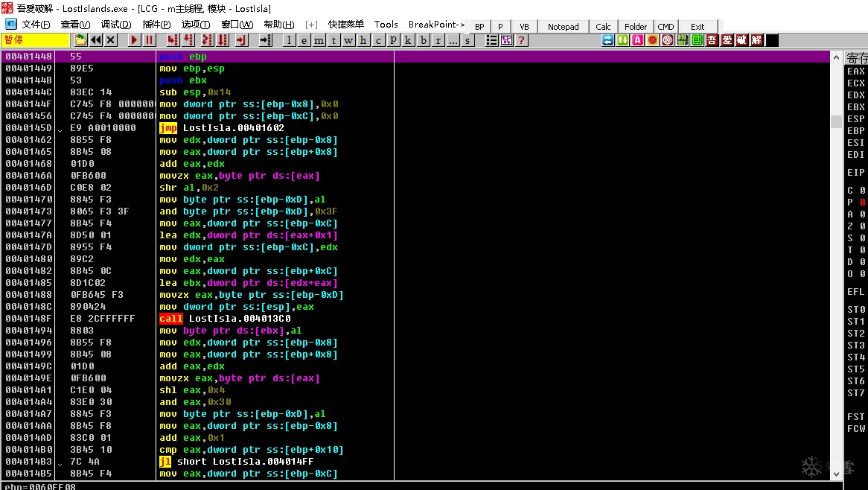Click the Trace Into toolbar icon

(207, 40)
